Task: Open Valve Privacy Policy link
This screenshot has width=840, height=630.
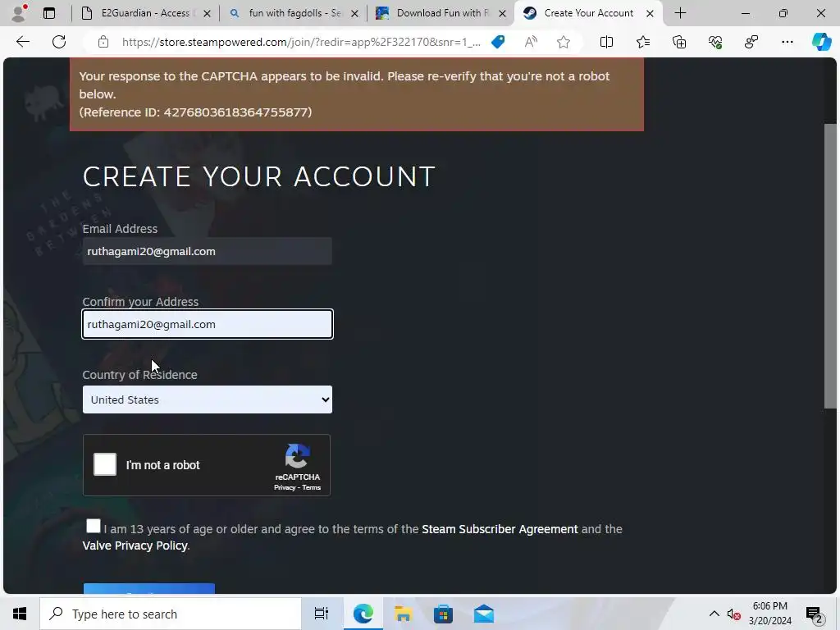Action: [x=135, y=546]
